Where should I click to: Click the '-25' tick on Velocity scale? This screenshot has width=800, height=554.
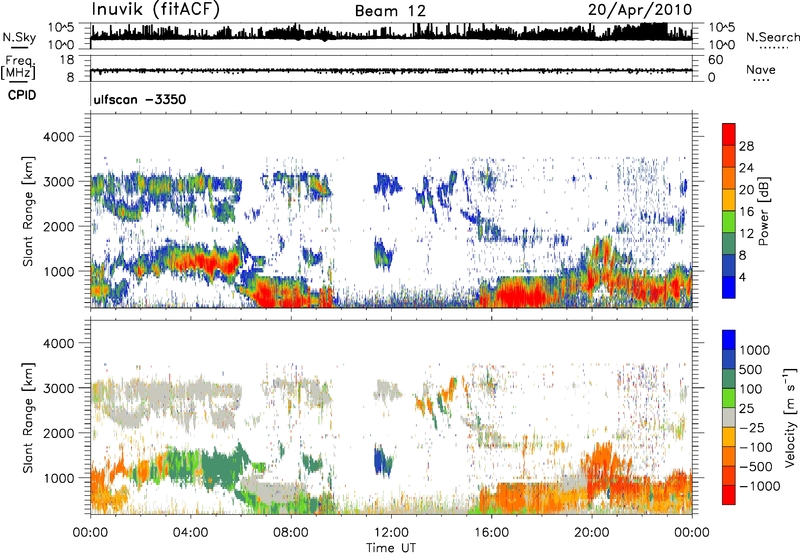tap(752, 427)
